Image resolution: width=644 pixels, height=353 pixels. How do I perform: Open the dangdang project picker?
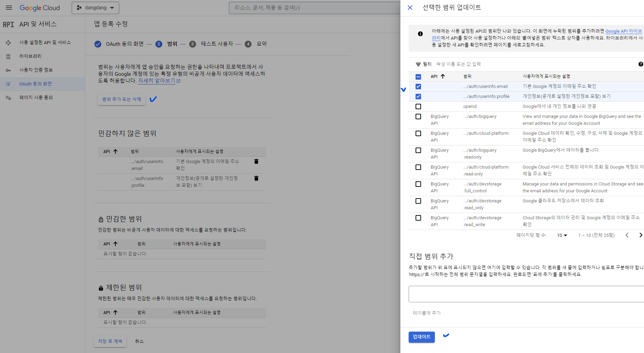(x=95, y=8)
